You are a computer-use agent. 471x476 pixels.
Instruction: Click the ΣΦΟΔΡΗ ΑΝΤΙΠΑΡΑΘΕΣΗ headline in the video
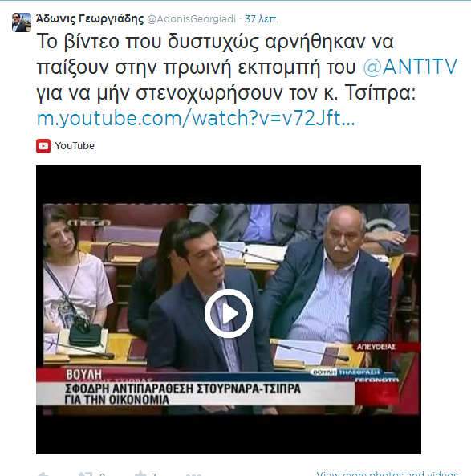pos(183,394)
